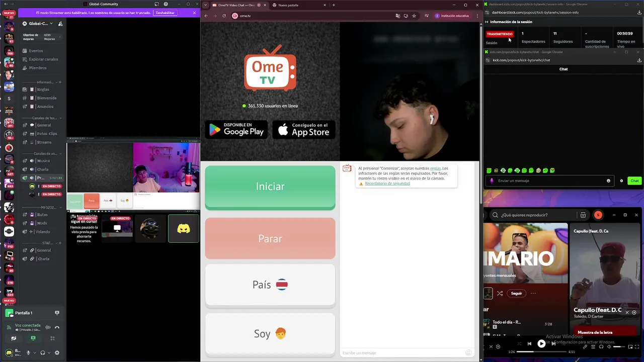Image resolution: width=644 pixels, height=362 pixels.
Task: Switch to Nueva pestaña browser tab
Action: coord(299,5)
